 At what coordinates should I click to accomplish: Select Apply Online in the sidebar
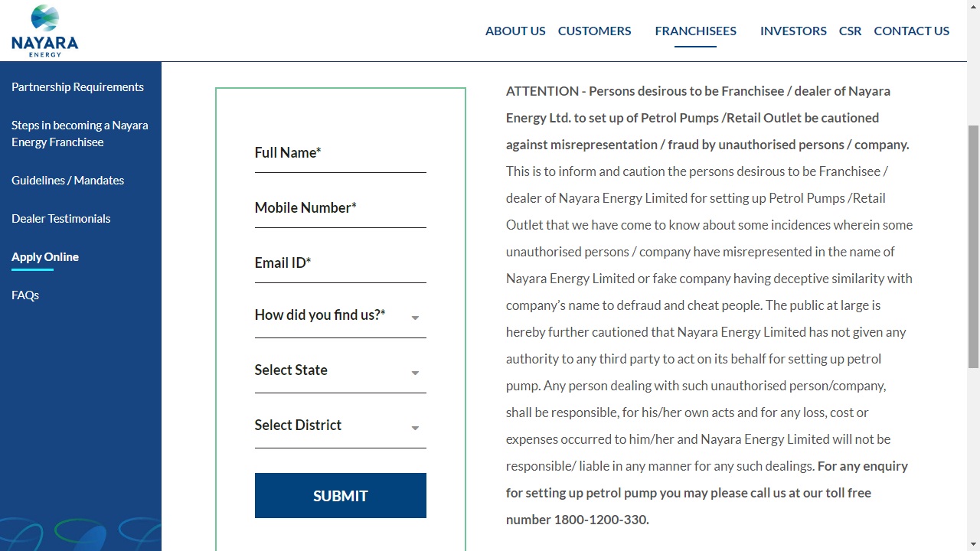click(45, 256)
